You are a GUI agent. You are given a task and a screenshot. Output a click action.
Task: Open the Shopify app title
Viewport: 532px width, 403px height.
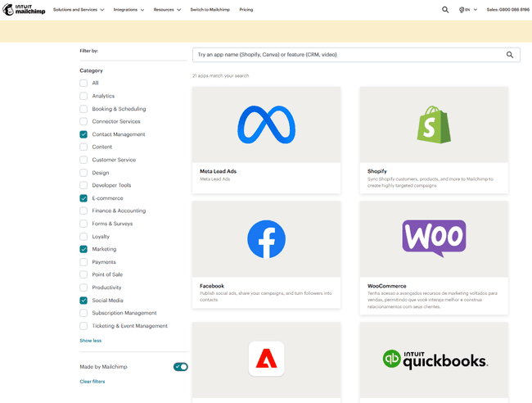point(377,171)
